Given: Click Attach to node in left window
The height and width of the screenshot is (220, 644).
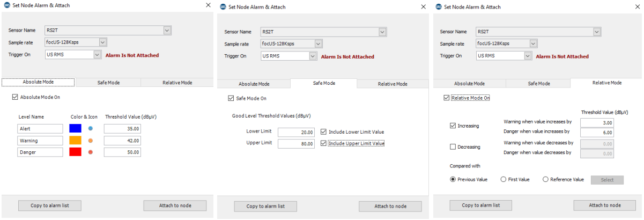Looking at the screenshot, I should [175, 206].
